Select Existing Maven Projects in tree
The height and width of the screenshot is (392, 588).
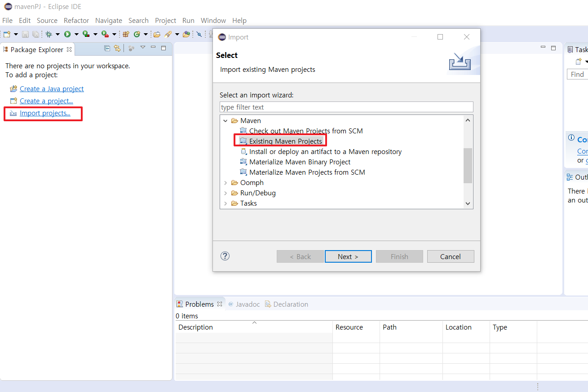286,141
